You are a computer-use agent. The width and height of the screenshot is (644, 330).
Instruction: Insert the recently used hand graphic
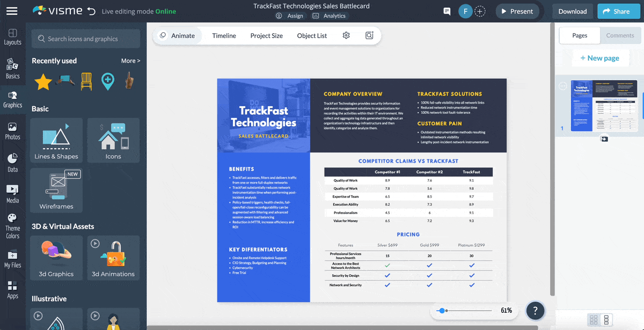129,81
